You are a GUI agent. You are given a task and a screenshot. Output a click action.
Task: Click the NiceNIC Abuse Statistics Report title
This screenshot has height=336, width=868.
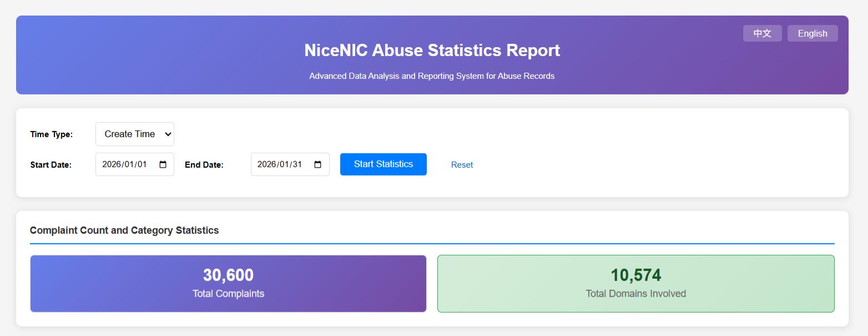pyautogui.click(x=432, y=50)
